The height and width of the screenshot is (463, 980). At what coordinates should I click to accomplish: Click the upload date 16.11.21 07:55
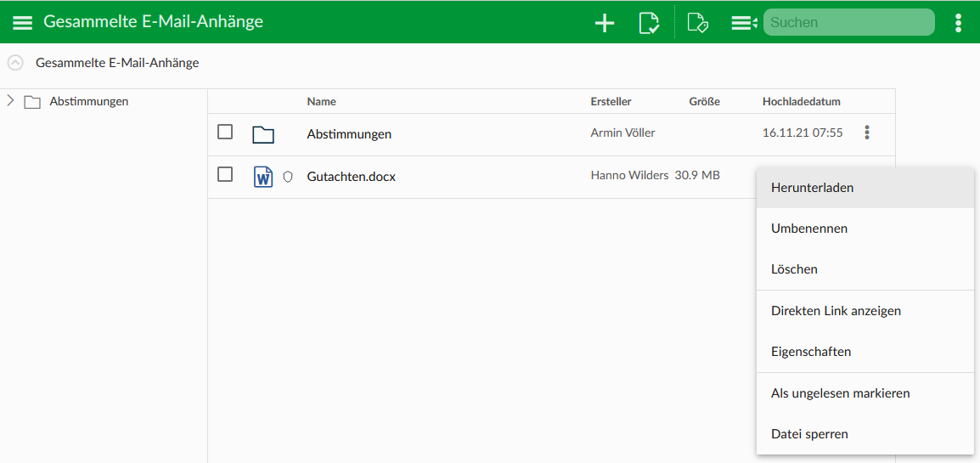click(x=803, y=133)
